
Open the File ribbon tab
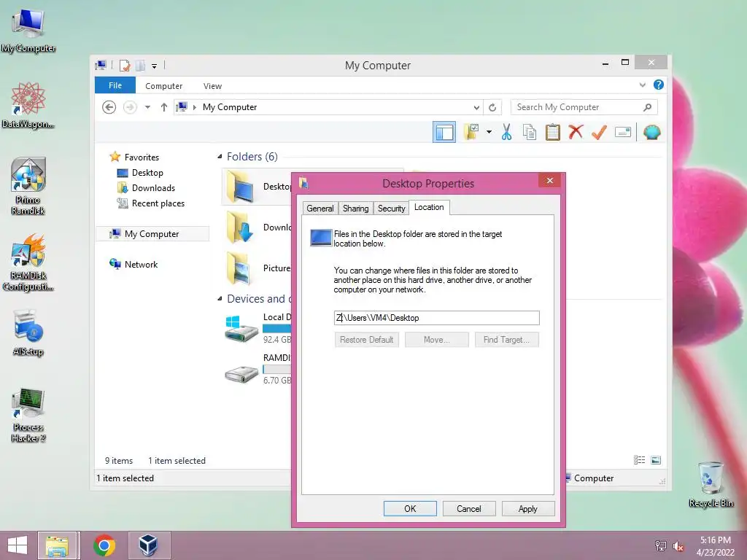(x=115, y=85)
